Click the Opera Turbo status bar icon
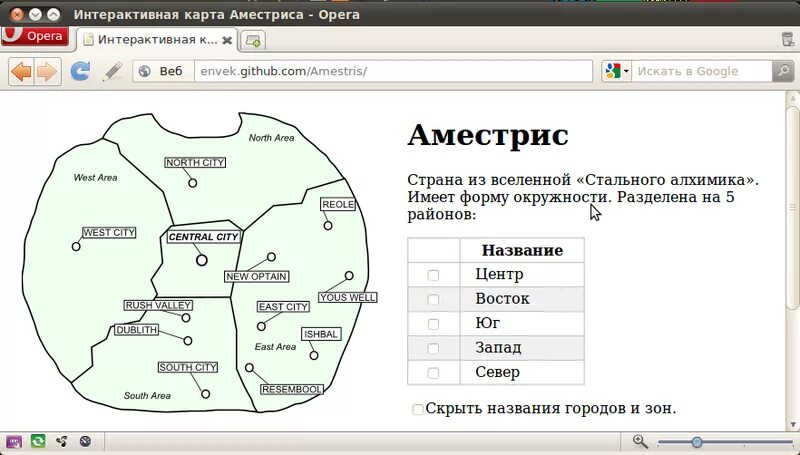Screen dimensions: 800x455 coord(85,441)
